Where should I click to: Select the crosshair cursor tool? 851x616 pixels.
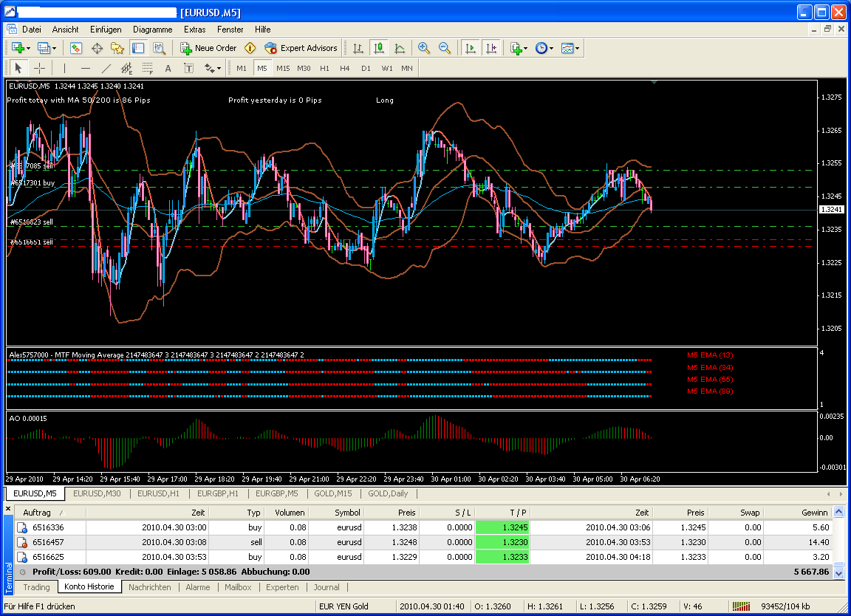pos(40,68)
